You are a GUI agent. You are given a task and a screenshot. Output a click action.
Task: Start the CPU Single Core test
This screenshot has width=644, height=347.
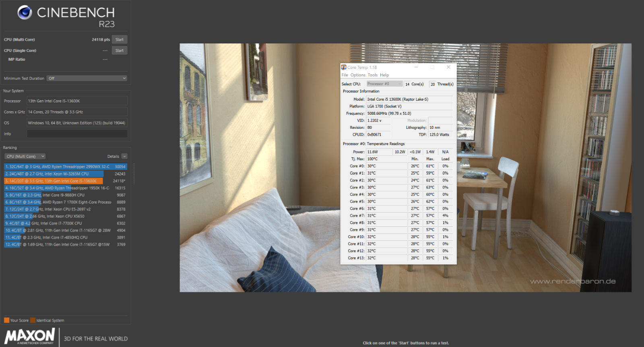(120, 50)
